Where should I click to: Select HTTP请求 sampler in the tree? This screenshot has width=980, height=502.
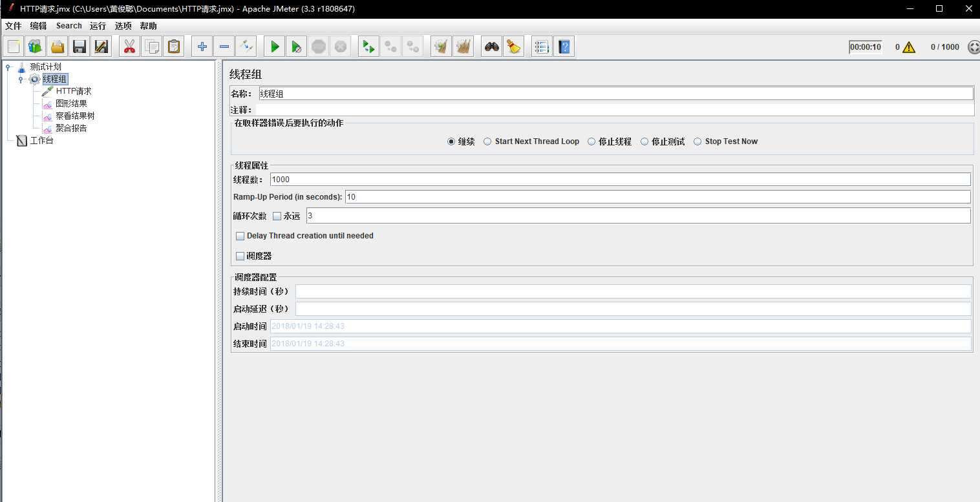click(73, 91)
